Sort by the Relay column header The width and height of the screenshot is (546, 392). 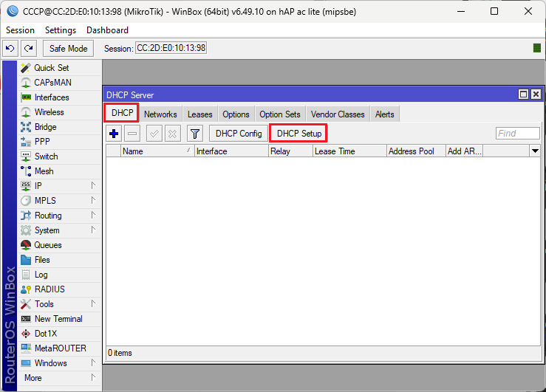pos(290,151)
